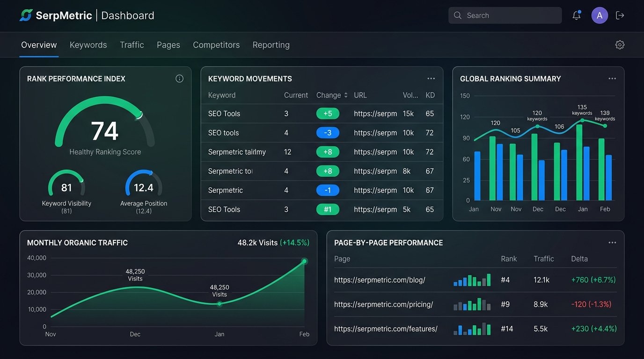This screenshot has height=359, width=644.
Task: Click the +5 change badge
Action: (x=328, y=114)
